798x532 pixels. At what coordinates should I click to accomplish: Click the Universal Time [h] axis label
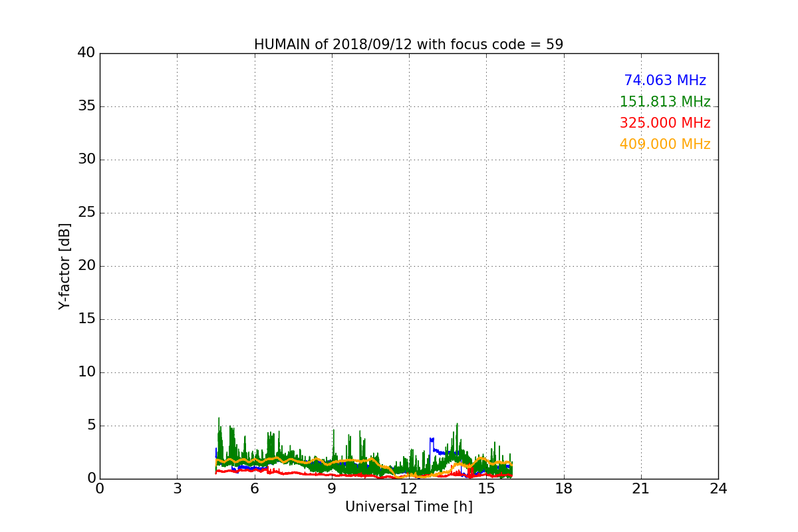(x=409, y=507)
